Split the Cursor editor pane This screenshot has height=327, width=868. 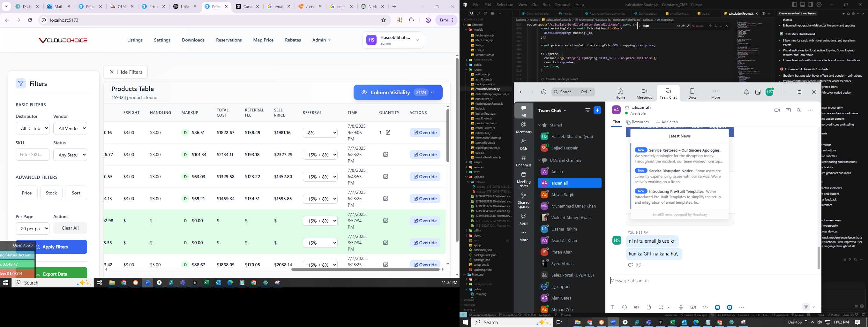[764, 13]
